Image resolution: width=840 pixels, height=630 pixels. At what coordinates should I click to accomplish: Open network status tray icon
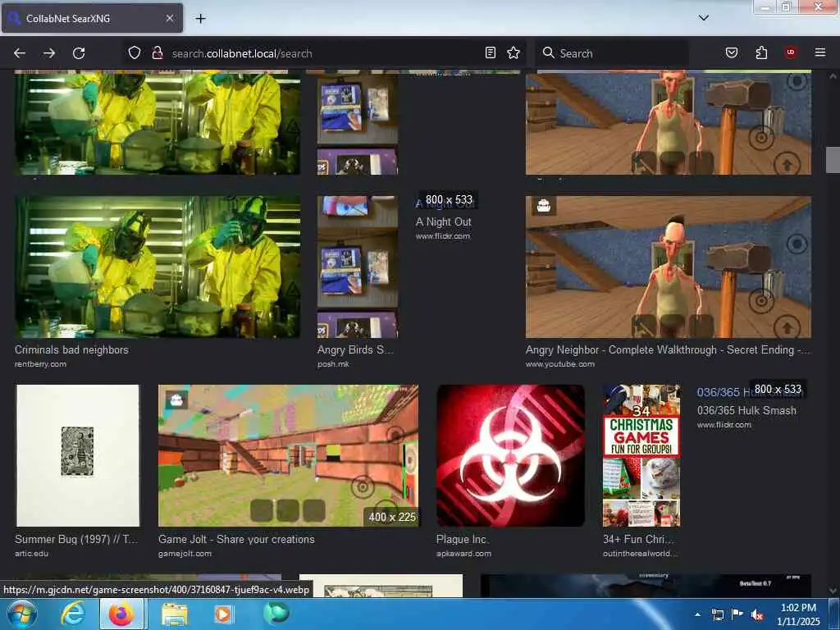717,614
